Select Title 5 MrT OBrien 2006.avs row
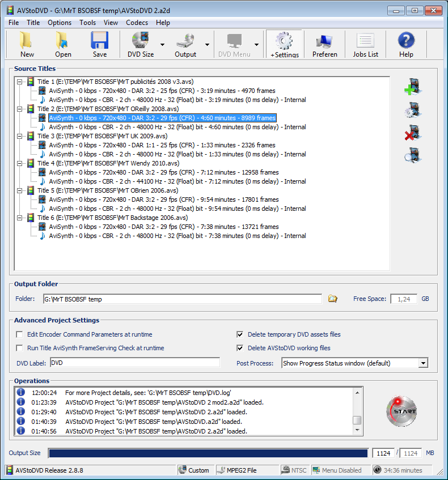The image size is (448, 480). pyautogui.click(x=108, y=190)
